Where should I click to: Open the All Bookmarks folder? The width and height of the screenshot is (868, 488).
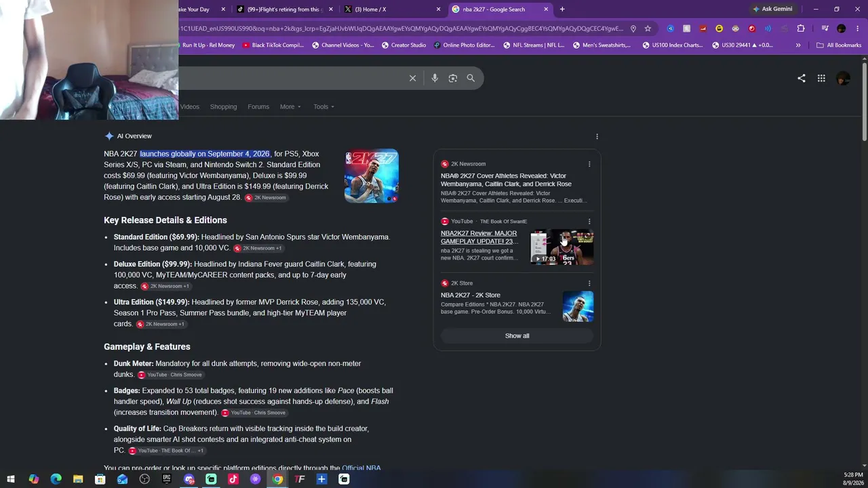click(839, 45)
